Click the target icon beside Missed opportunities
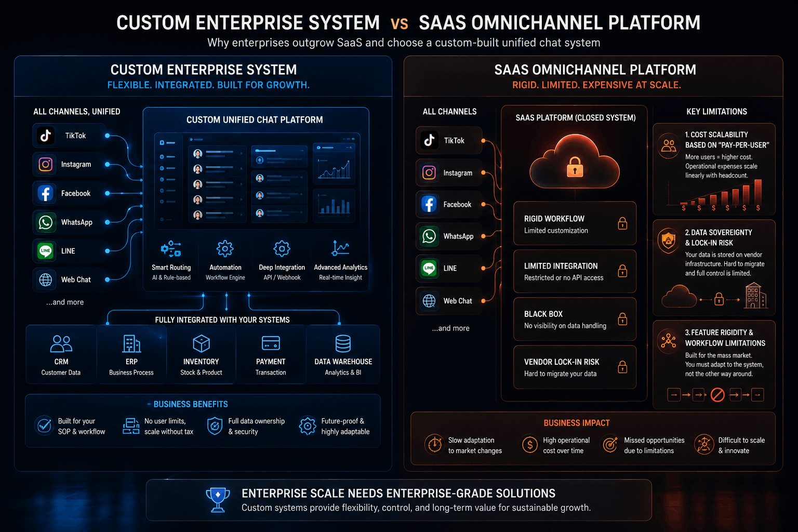The image size is (798, 532). click(610, 444)
